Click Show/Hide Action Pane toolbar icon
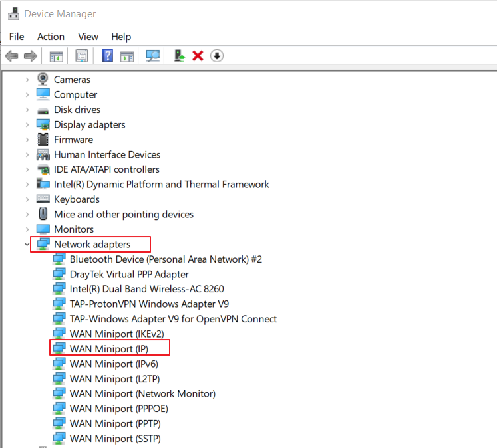 click(x=127, y=56)
